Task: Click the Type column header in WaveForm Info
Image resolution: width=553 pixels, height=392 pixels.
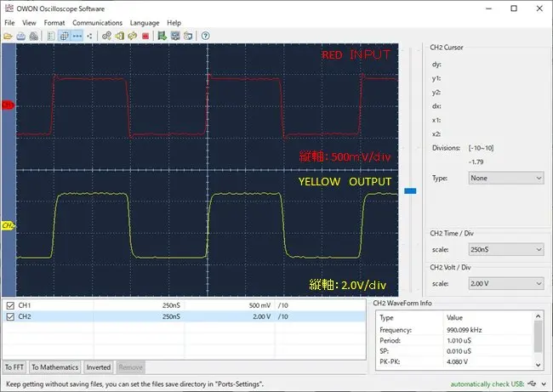Action: tap(386, 318)
